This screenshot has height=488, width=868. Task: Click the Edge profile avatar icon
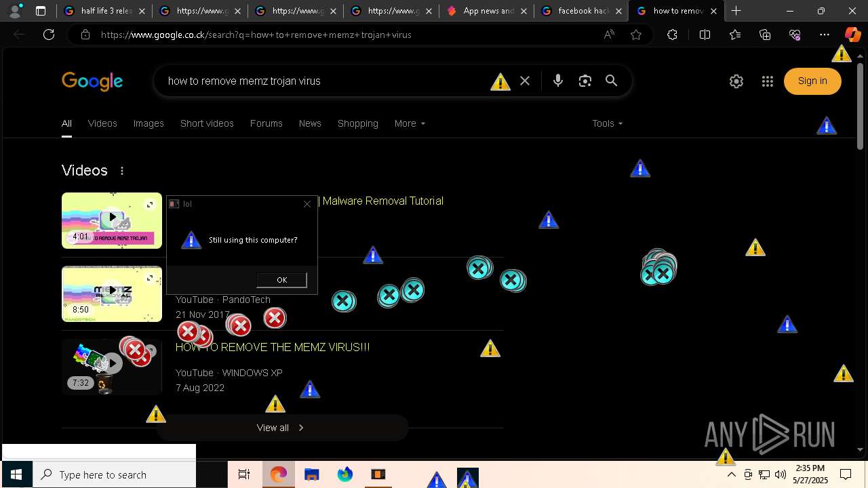[x=14, y=11]
